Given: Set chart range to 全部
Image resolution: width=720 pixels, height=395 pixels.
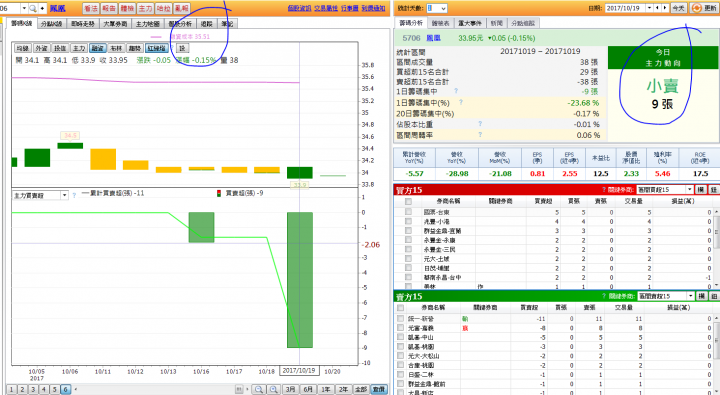Looking at the screenshot, I should [x=361, y=389].
